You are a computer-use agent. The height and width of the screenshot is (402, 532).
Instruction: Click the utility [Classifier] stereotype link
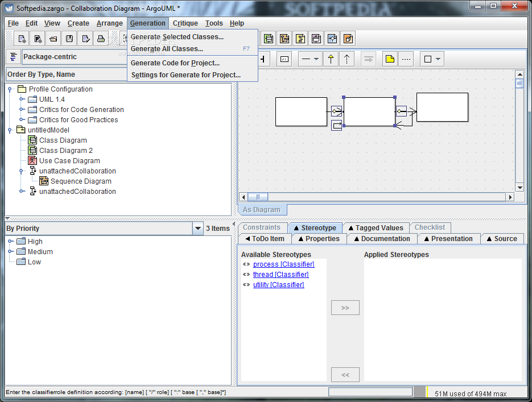pyautogui.click(x=279, y=285)
